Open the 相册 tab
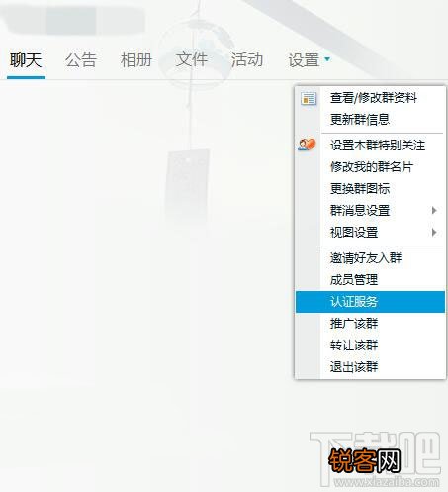Screen dimensions: 448x492 [x=136, y=60]
